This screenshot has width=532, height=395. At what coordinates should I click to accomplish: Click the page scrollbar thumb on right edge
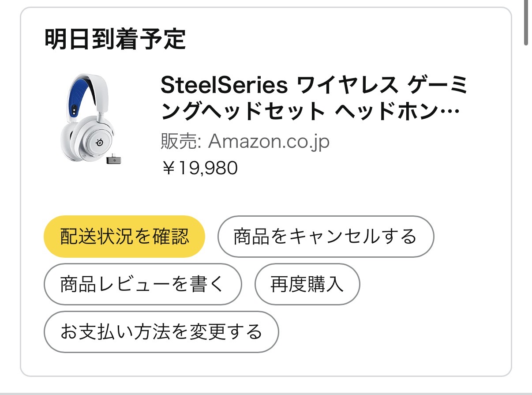point(526,22)
